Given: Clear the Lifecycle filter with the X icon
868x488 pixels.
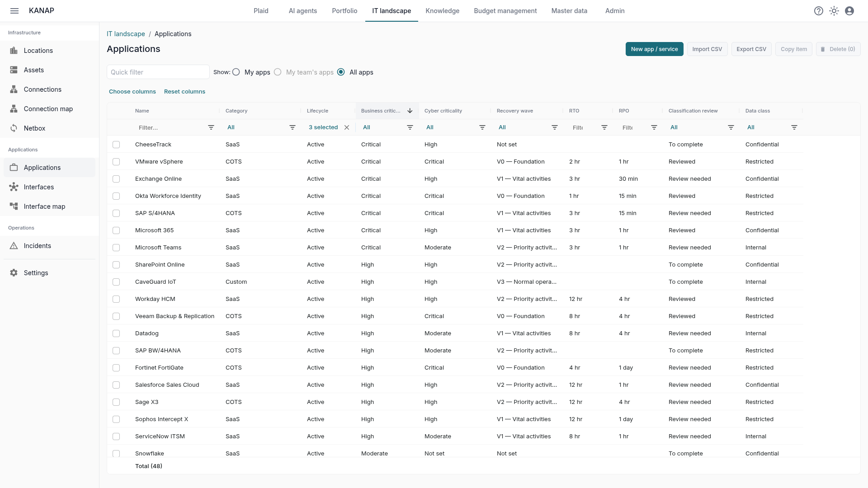Looking at the screenshot, I should coord(347,127).
